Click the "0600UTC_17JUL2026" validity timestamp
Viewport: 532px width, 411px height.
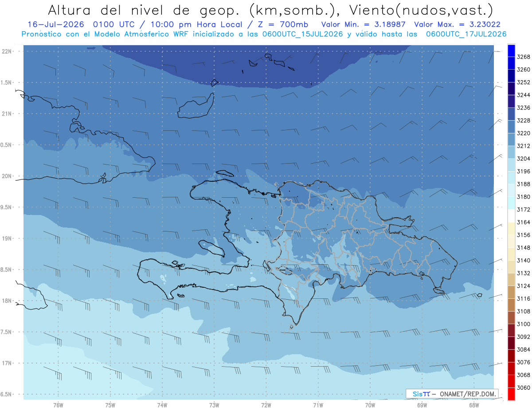point(466,34)
